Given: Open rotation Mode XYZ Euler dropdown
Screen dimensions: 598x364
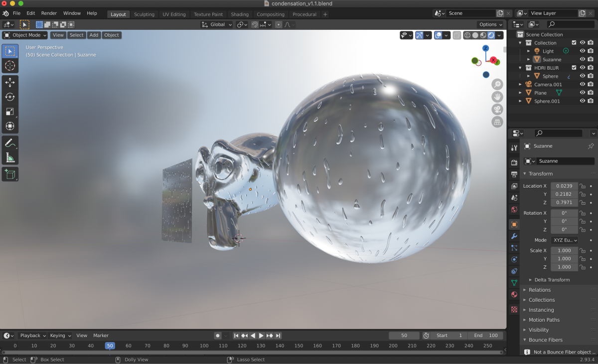Looking at the screenshot, I should point(565,240).
